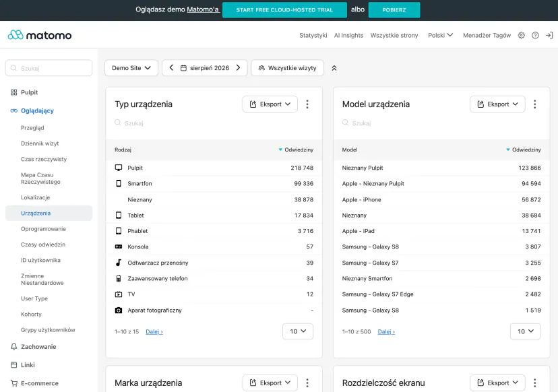The height and width of the screenshot is (392, 558).
Task: Focus Szukaj field in Typ urządzenia
Action: 214,123
